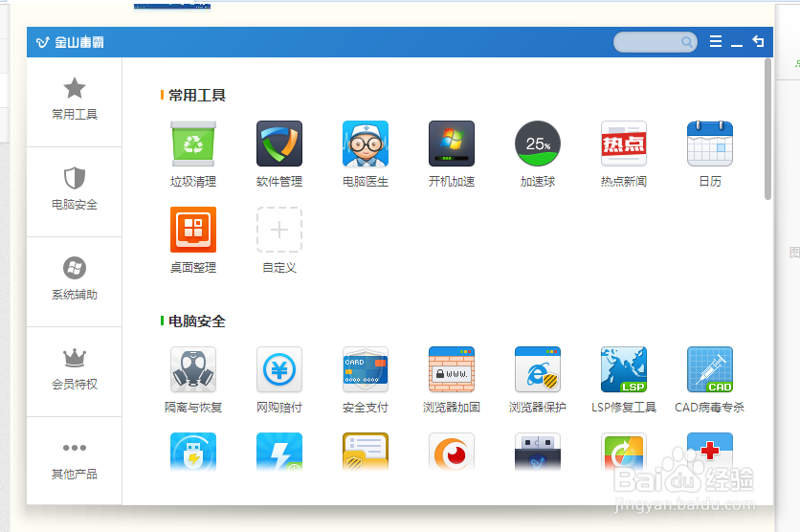
Task: Click the USB shield icon in bottom row
Action: click(193, 452)
